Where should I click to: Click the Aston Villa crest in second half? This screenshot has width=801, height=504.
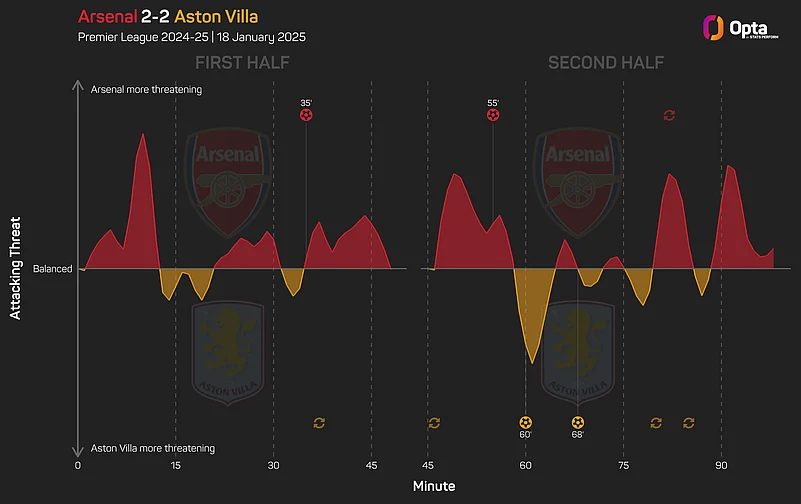(577, 350)
